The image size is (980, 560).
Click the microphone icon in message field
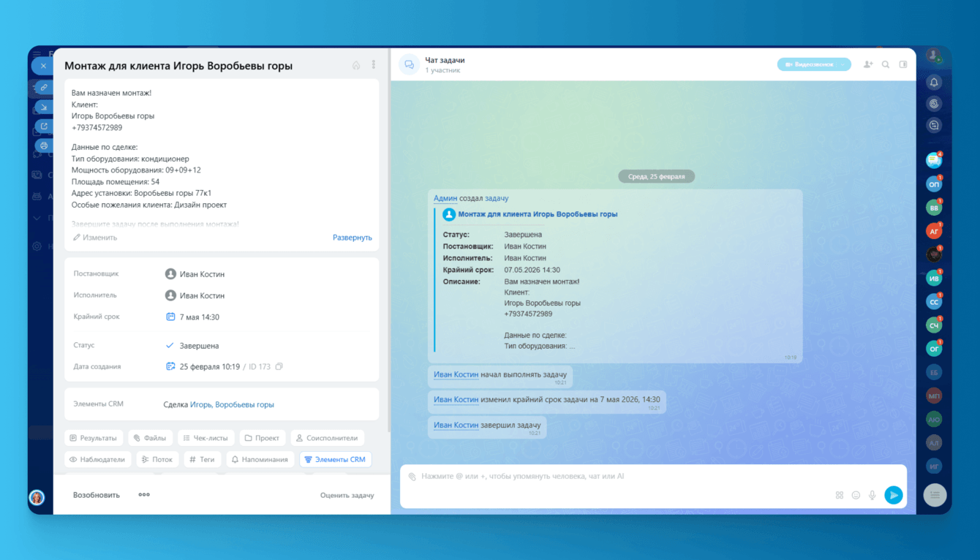(x=872, y=495)
